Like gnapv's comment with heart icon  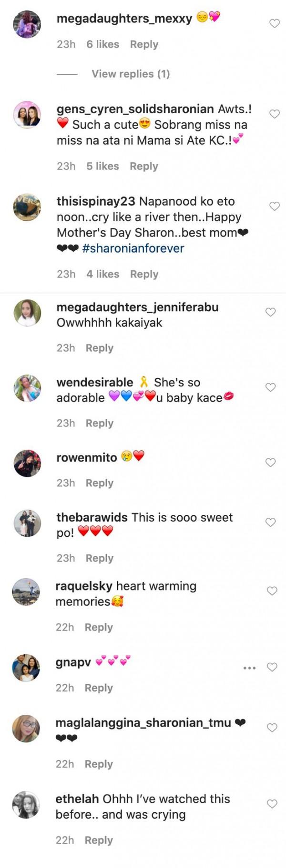pos(272,667)
